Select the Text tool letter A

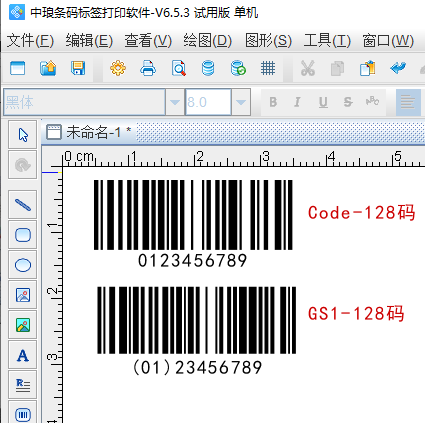[x=23, y=355]
